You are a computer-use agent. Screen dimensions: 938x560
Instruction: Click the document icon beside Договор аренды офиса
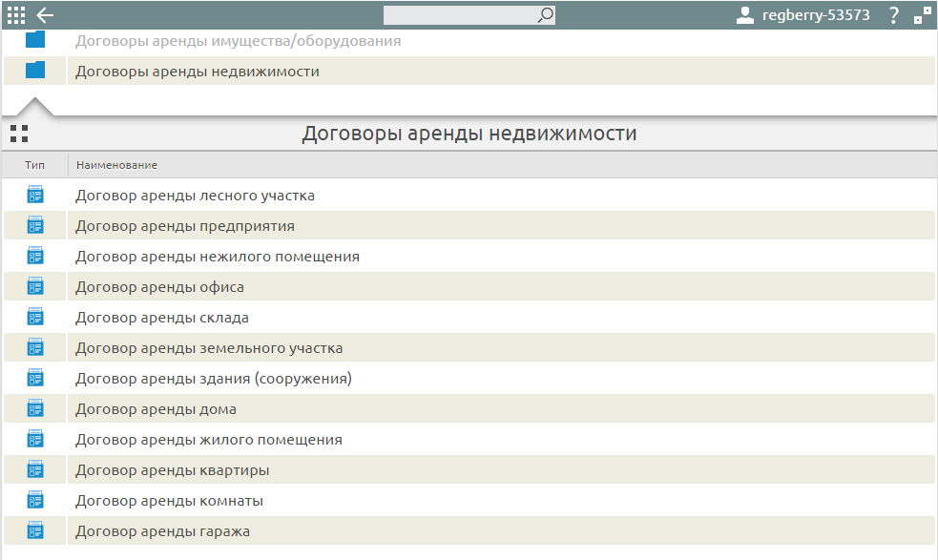pyautogui.click(x=34, y=286)
